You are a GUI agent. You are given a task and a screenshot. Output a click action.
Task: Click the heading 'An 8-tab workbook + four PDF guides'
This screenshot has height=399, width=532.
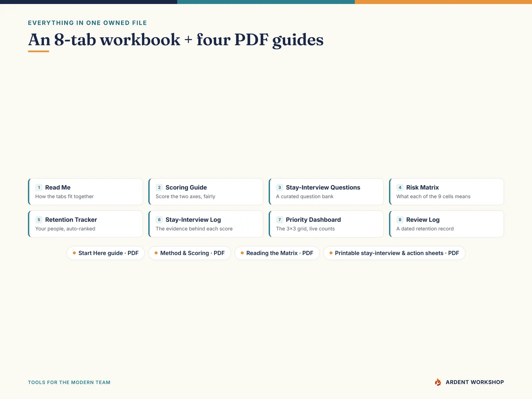click(176, 40)
